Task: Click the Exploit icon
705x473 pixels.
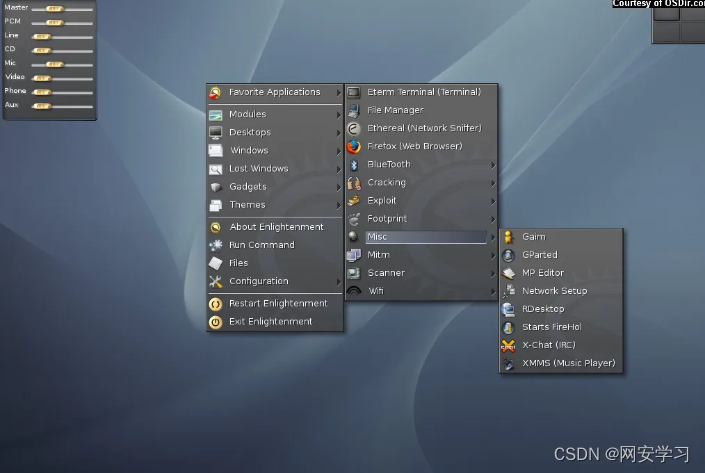Action: (354, 201)
